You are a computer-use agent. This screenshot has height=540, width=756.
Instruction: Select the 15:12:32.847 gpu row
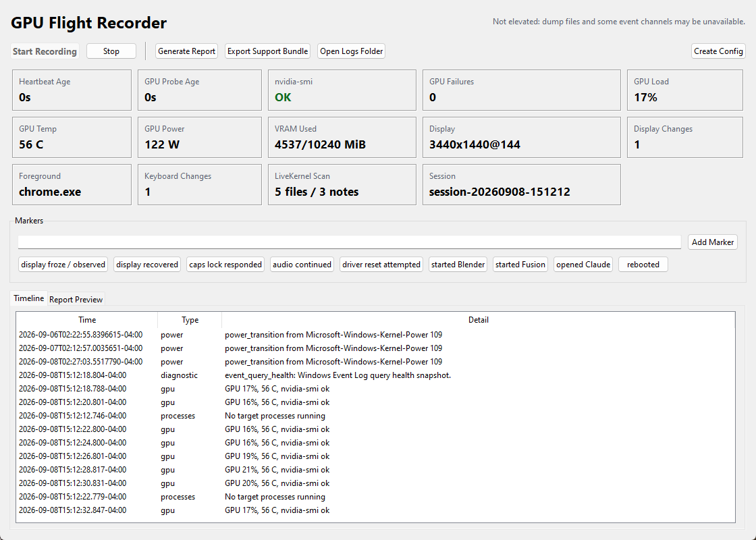coord(375,510)
